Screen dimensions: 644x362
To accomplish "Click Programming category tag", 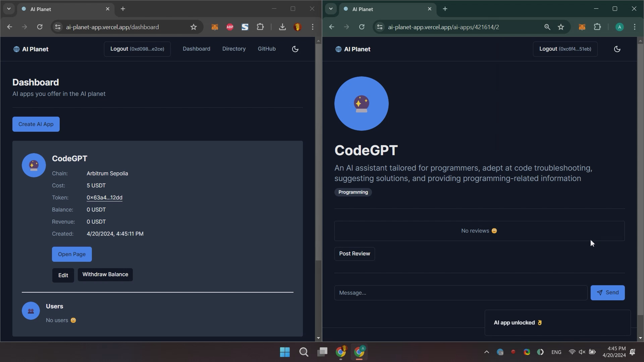I will [x=353, y=192].
